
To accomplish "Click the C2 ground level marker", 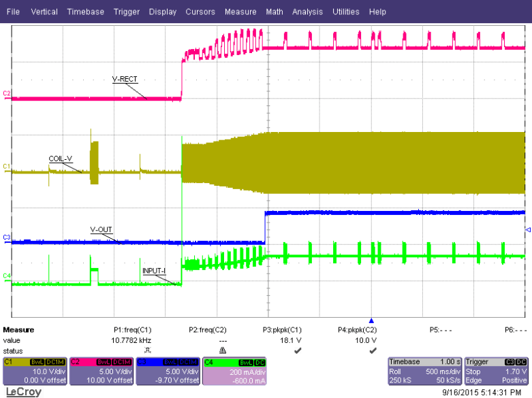I will [7, 93].
